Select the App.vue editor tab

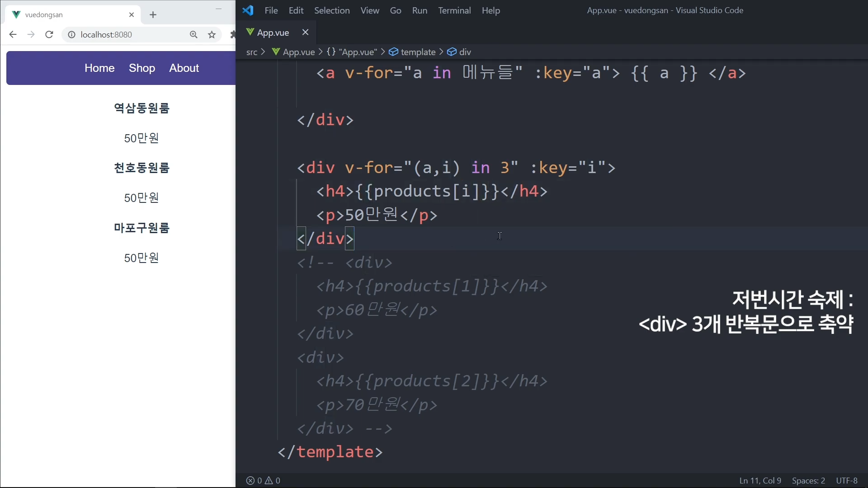(273, 33)
